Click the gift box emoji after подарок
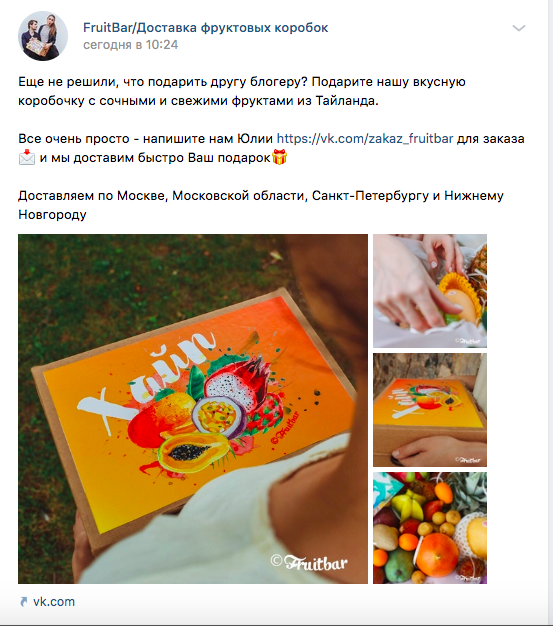Viewport: 553px width, 626px height. [x=279, y=157]
